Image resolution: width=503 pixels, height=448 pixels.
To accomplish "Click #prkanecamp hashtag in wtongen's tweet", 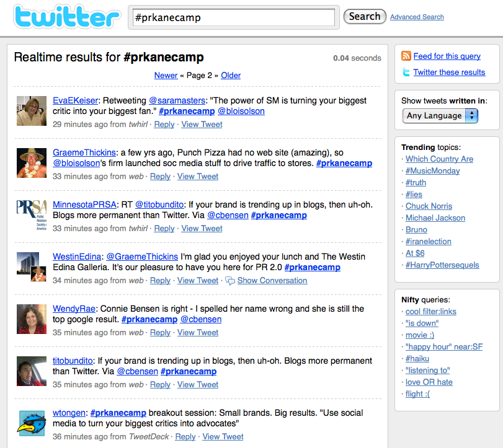I will [x=118, y=413].
